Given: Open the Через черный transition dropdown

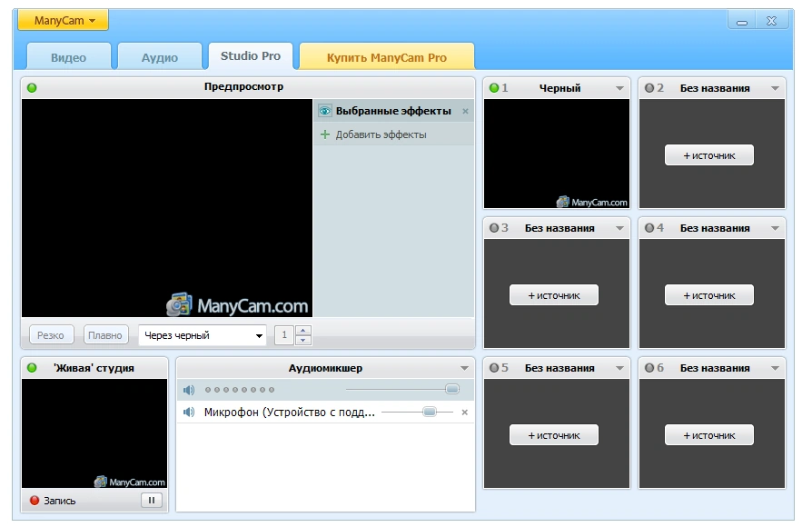Looking at the screenshot, I should click(202, 335).
